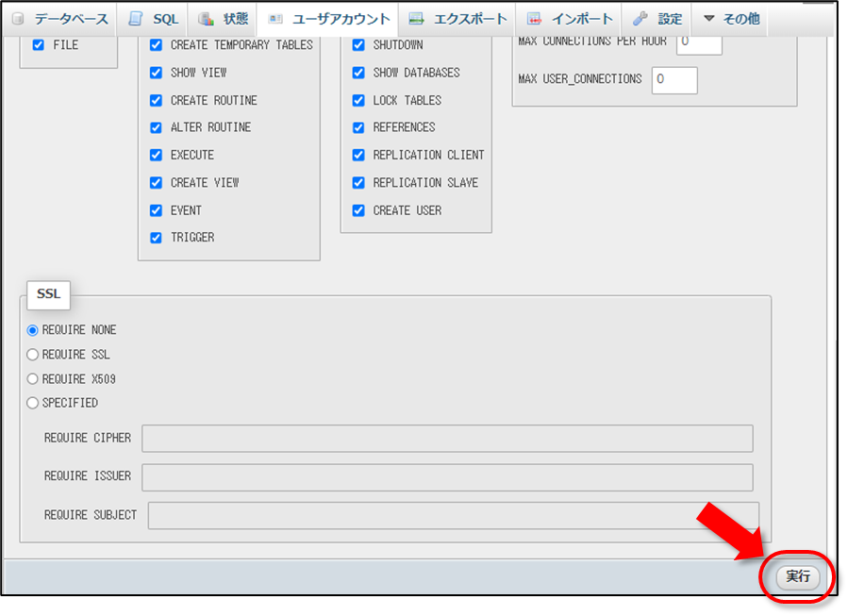Click the import (インポート) tab icon
This screenshot has height=616, width=848.
(534, 19)
